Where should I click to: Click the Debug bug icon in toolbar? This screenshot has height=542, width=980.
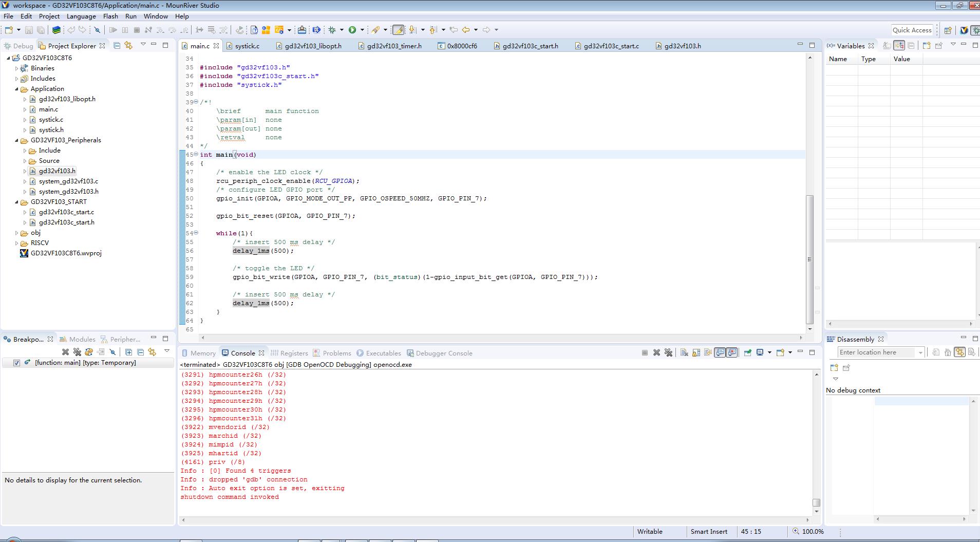click(332, 30)
